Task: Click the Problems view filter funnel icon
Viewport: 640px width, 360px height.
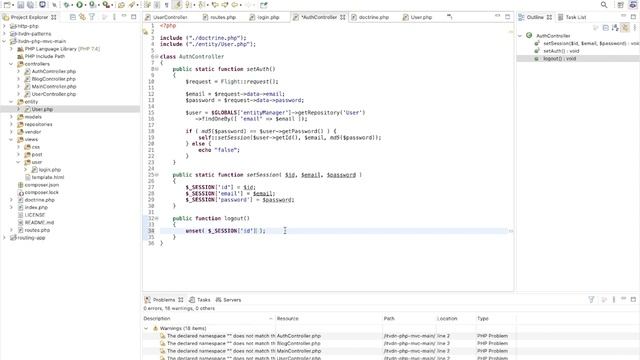Action: point(591,300)
